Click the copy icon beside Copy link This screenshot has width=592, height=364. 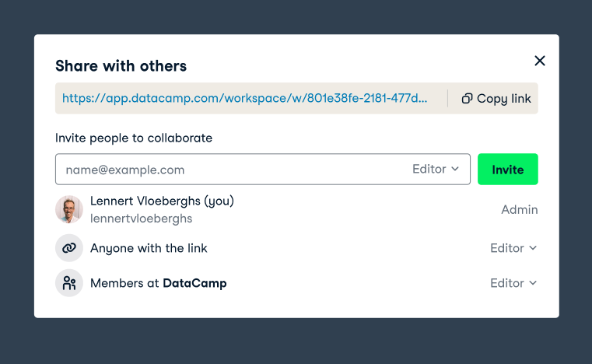467,99
